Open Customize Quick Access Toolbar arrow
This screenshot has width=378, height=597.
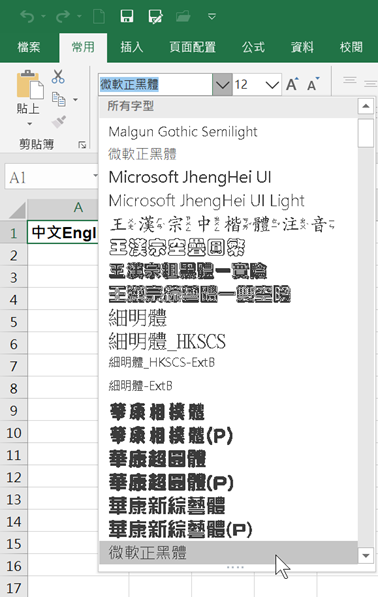click(x=212, y=16)
